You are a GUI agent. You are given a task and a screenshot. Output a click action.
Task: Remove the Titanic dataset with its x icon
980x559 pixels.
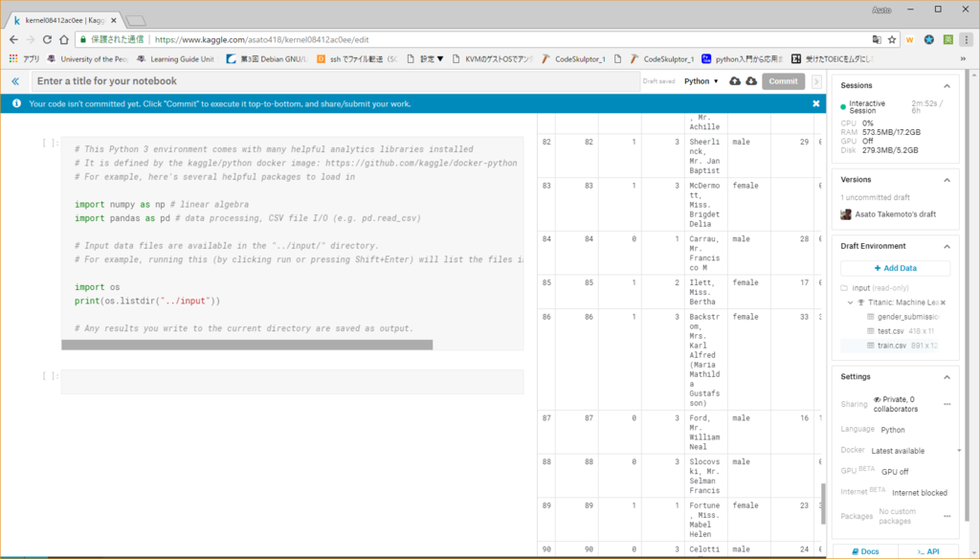(x=943, y=302)
